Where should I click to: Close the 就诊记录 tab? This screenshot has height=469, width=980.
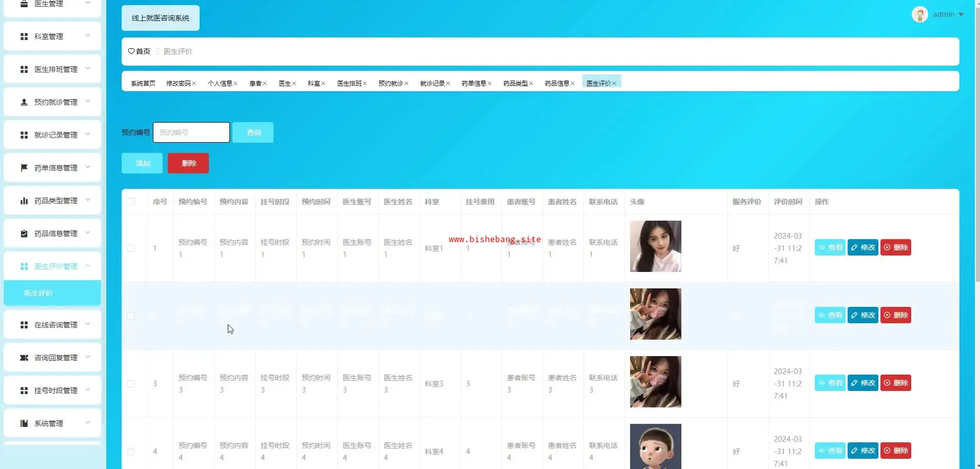pyautogui.click(x=448, y=84)
